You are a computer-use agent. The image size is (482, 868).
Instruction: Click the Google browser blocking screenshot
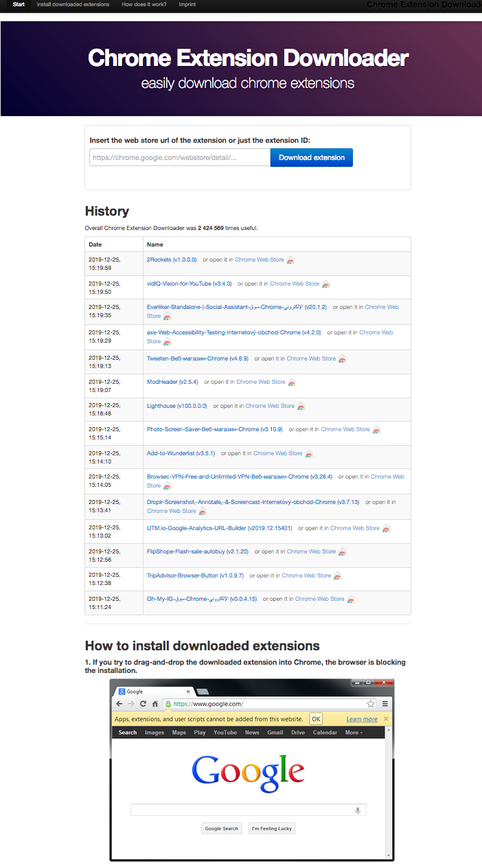[252, 770]
